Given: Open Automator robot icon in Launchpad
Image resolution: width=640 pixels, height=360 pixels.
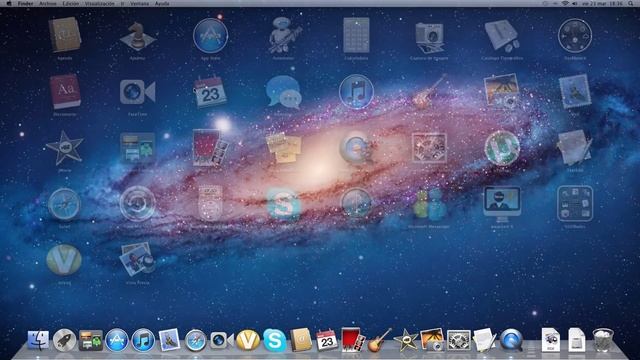Looking at the screenshot, I should (284, 35).
